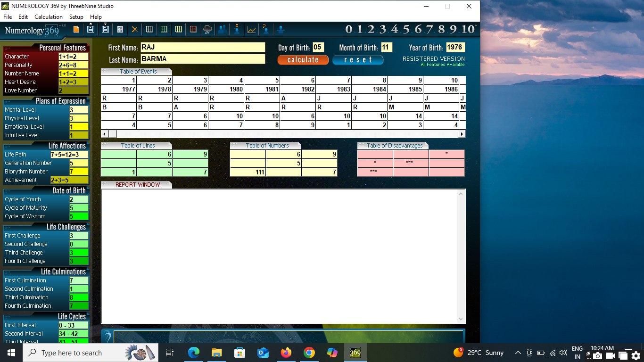This screenshot has width=644, height=362.
Task: Click the rain cloud toolbar icon
Action: click(x=207, y=29)
